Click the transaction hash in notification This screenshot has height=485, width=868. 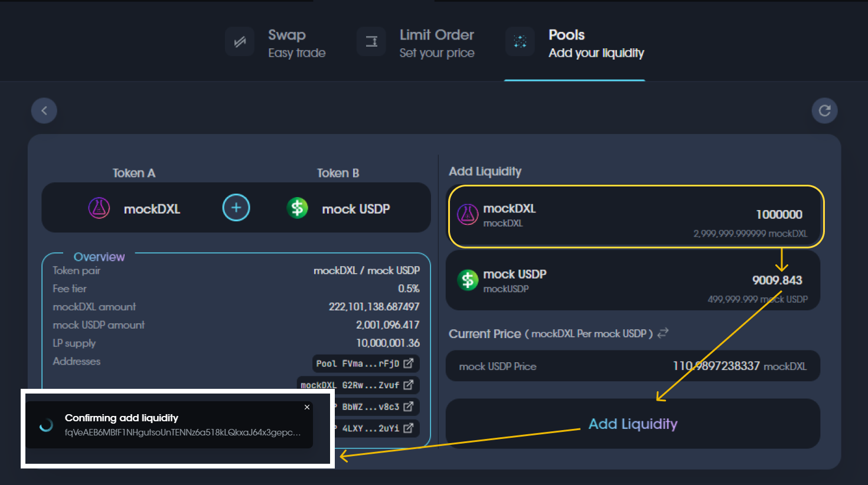(x=182, y=432)
